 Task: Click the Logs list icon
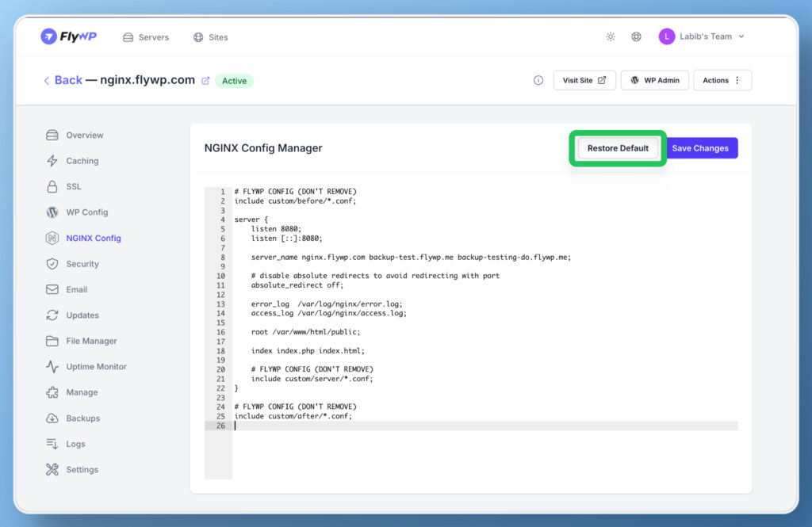[52, 444]
